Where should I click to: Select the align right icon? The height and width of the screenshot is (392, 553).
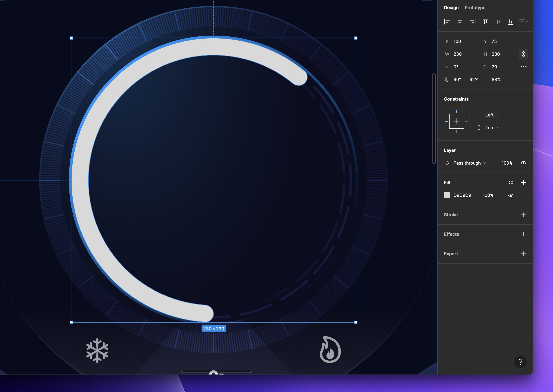pos(473,22)
